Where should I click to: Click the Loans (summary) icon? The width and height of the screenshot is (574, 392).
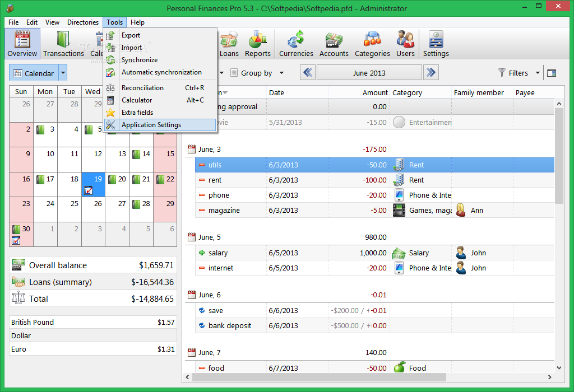click(18, 282)
